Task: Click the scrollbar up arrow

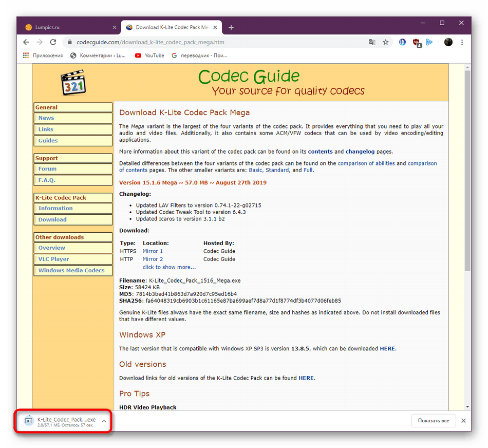Action: coord(467,67)
